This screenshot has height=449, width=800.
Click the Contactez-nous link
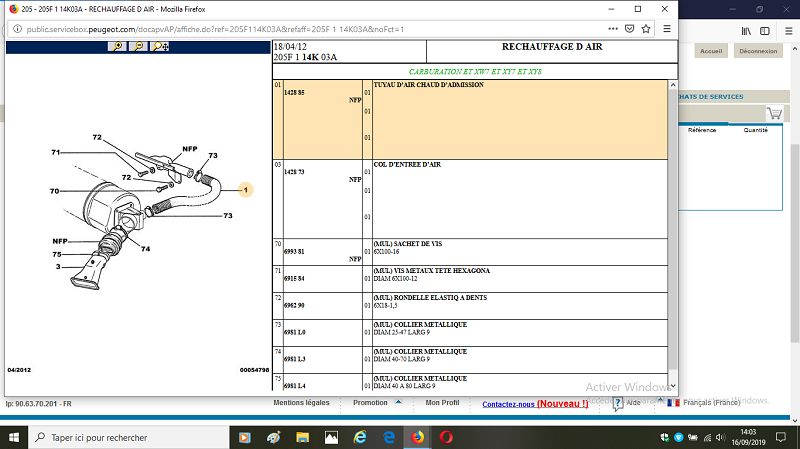[508, 404]
